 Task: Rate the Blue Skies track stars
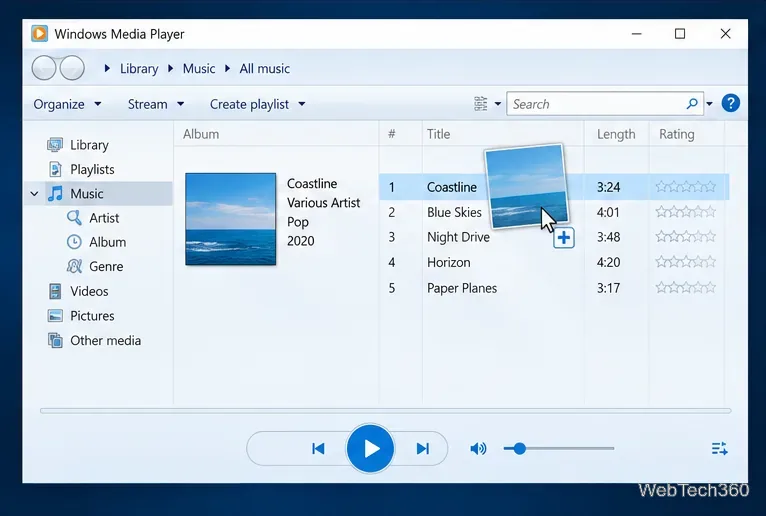click(x=685, y=212)
